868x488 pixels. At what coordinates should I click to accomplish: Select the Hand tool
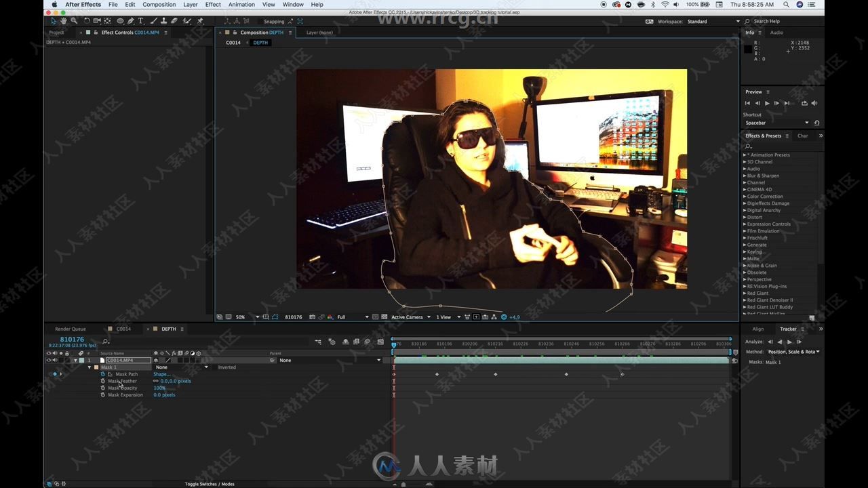[x=64, y=21]
